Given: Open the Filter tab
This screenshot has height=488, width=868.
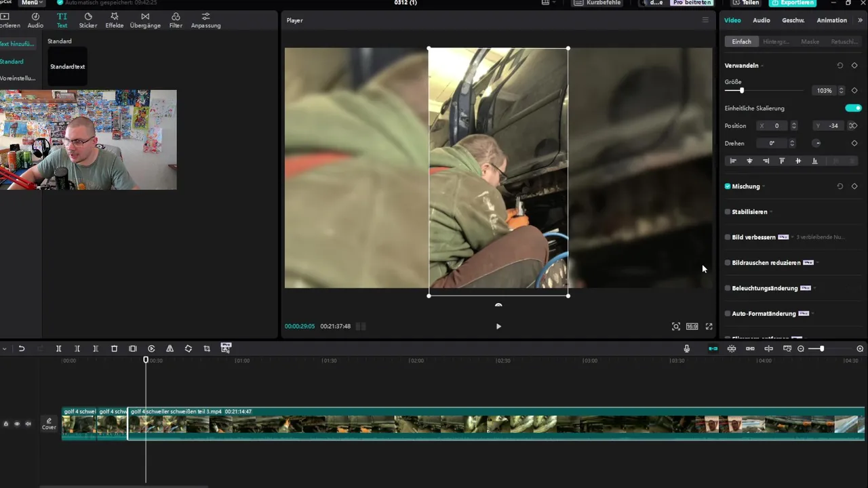Looking at the screenshot, I should [176, 20].
